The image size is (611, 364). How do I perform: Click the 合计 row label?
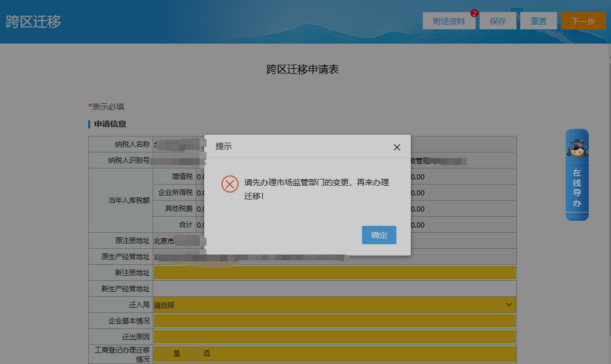tap(185, 225)
